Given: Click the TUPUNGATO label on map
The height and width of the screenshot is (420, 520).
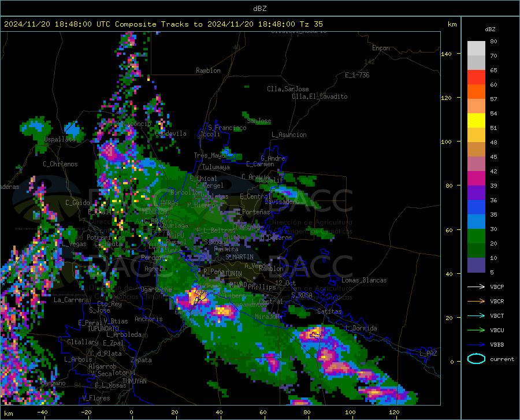Looking at the screenshot, I should (x=103, y=329).
